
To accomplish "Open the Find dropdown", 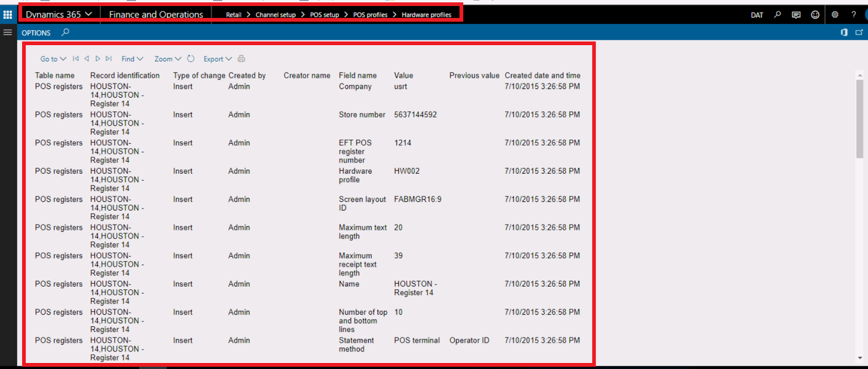I will 132,59.
